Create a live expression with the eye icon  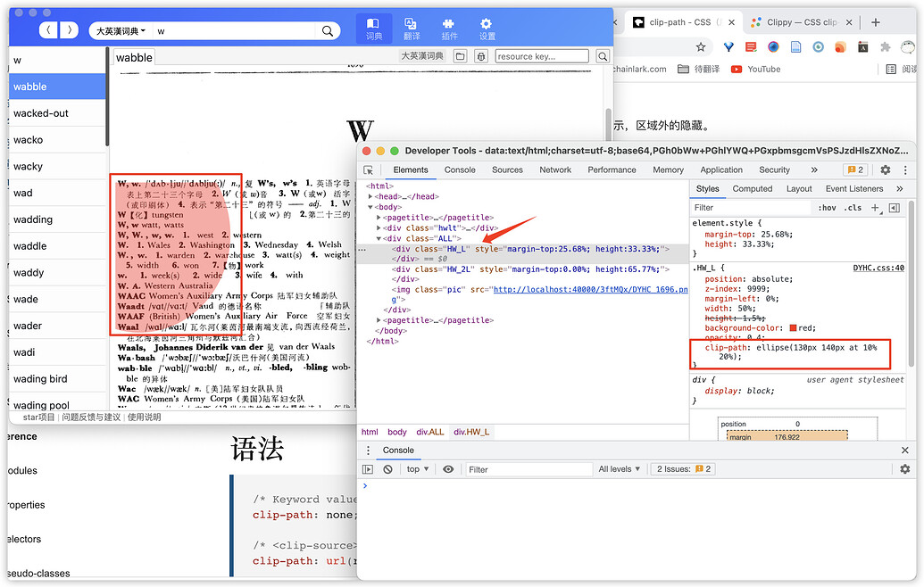click(446, 468)
